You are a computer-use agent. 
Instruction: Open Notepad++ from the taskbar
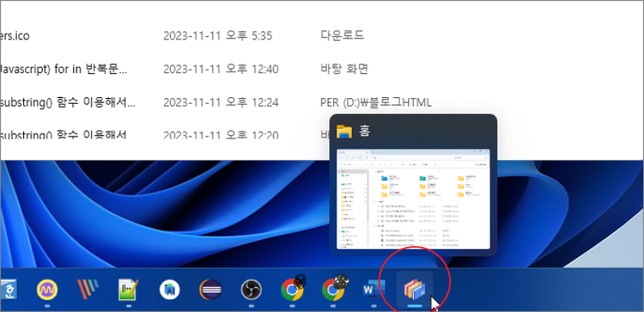coord(128,290)
